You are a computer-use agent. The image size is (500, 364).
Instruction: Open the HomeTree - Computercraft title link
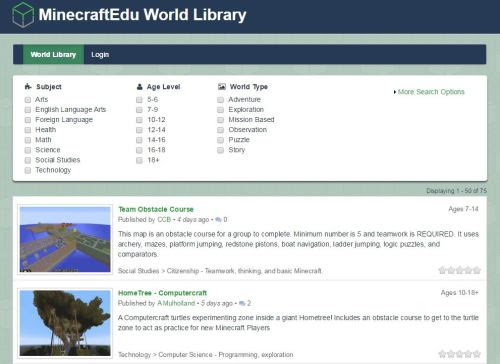[x=162, y=293]
